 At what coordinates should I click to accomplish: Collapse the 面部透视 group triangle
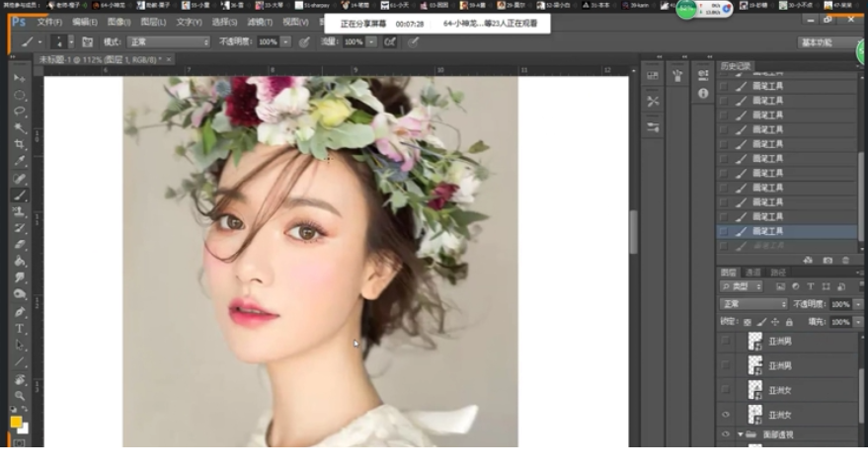(741, 434)
